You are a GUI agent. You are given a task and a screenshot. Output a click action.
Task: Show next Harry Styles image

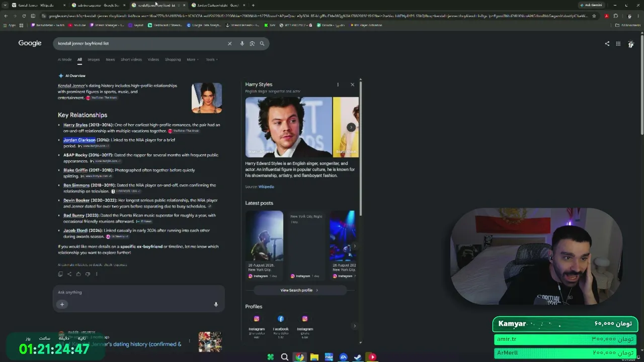351,127
